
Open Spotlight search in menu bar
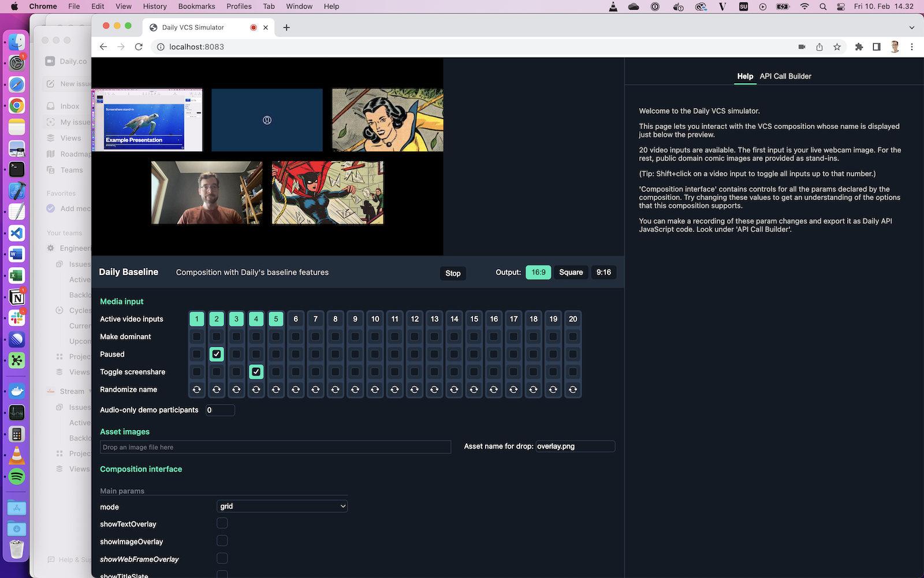822,6
